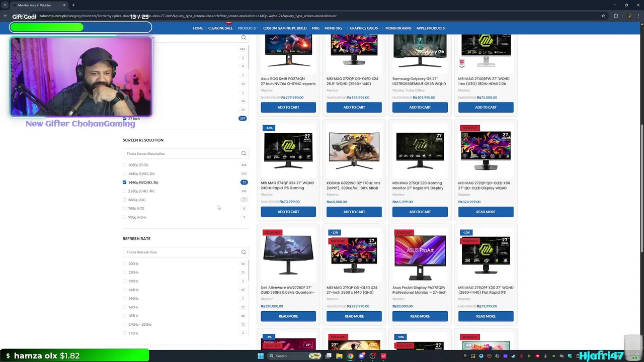Click the -10% badge on MSI MAG 275QPF X30
The image size is (644, 362).
tap(466, 232)
